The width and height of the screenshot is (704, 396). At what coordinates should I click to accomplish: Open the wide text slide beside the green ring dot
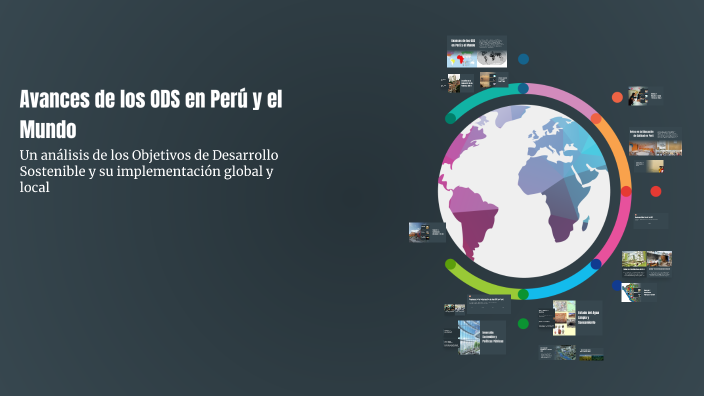point(489,304)
